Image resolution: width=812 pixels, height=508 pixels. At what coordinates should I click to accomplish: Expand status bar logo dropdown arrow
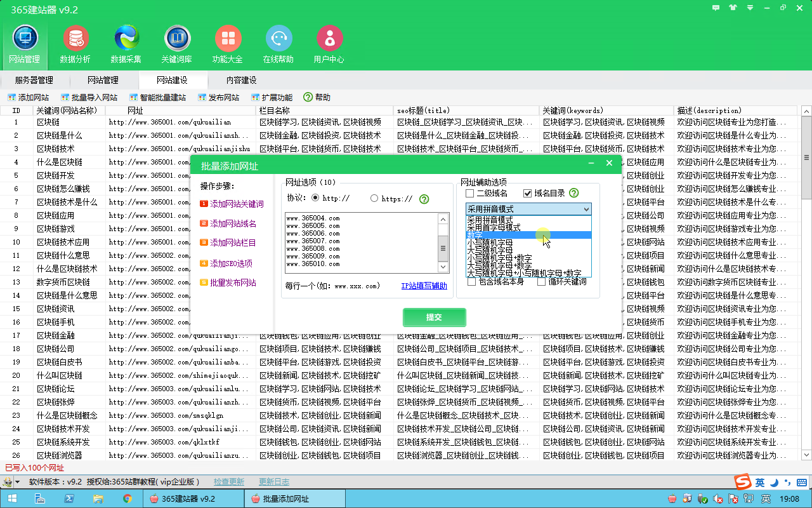(17, 482)
